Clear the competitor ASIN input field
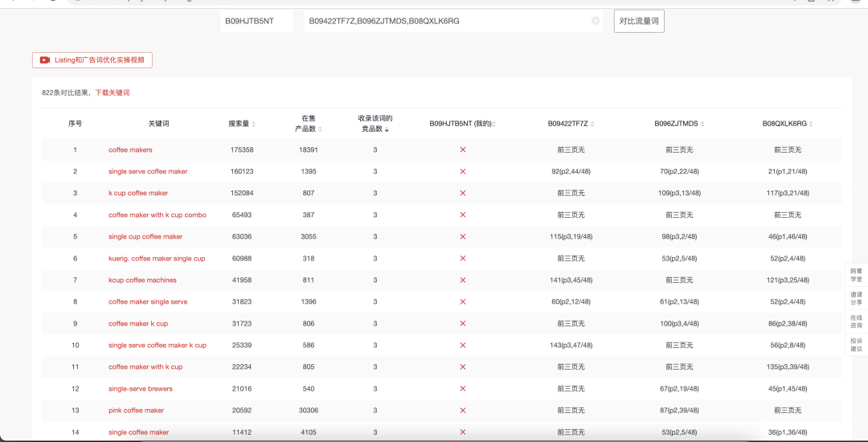Screen dimensions: 868x442 pyautogui.click(x=595, y=21)
